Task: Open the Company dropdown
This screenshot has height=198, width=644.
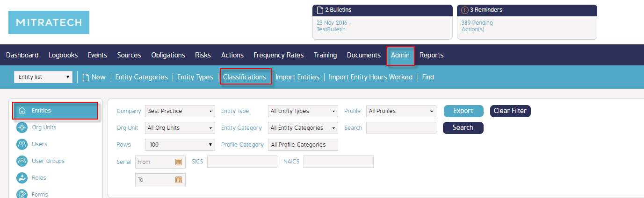Action: (x=180, y=111)
